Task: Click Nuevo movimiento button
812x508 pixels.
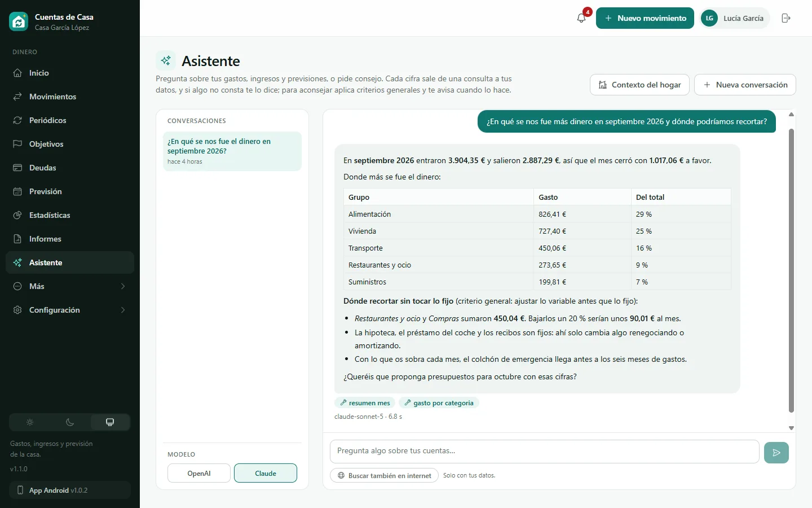Action: coord(645,18)
